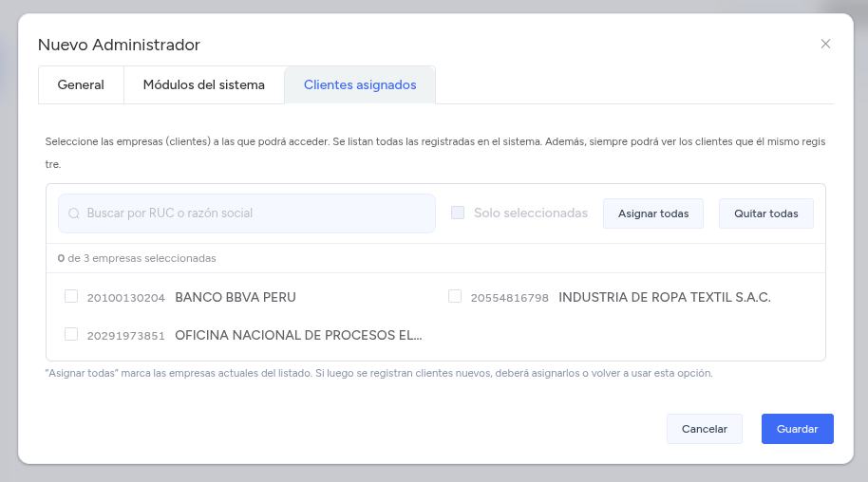
Task: Click the RUC 20554816798 text
Action: (509, 298)
